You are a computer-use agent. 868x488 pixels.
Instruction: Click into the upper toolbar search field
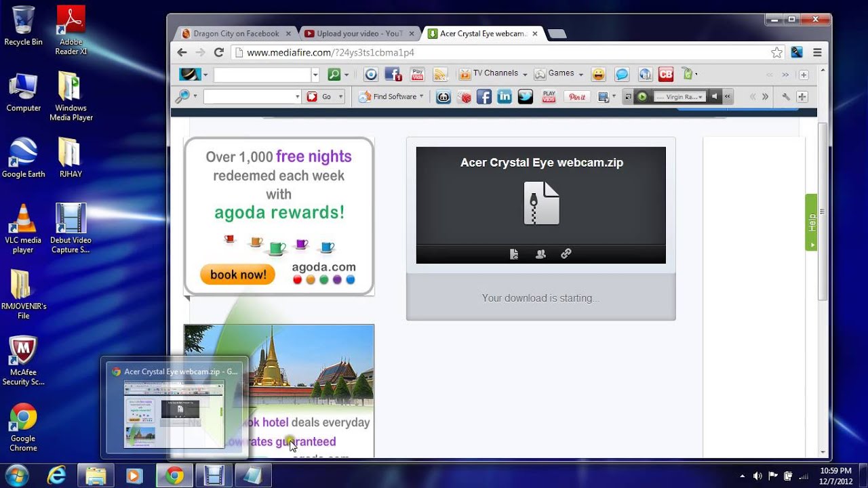point(262,75)
